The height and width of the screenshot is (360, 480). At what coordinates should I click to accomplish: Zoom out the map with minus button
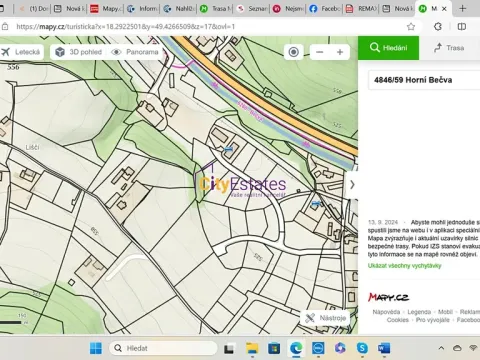point(320,52)
